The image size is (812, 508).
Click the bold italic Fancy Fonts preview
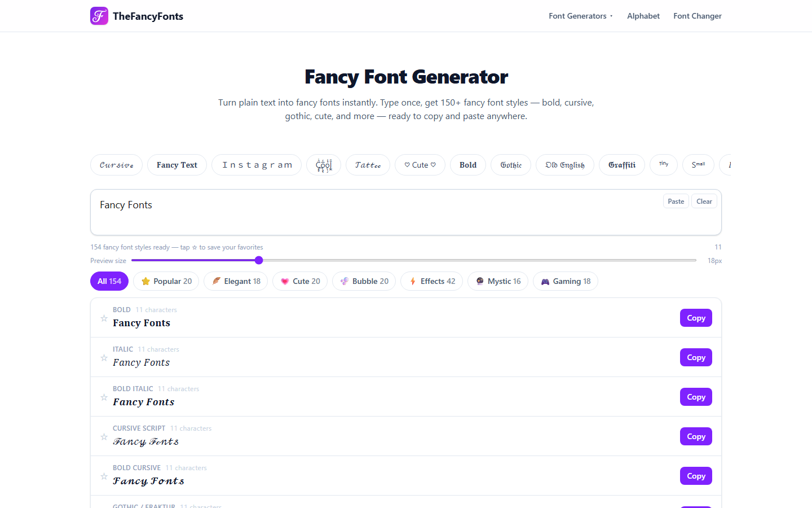143,402
